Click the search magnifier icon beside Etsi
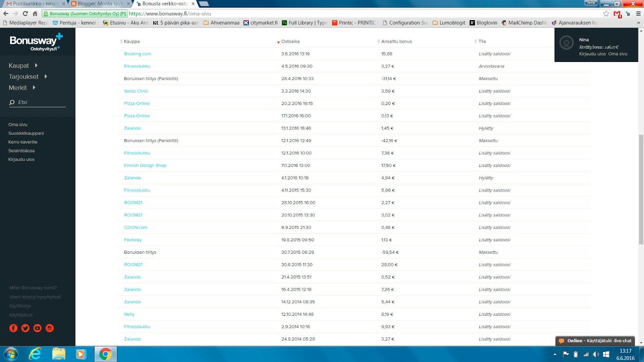644x362 pixels. (12, 102)
